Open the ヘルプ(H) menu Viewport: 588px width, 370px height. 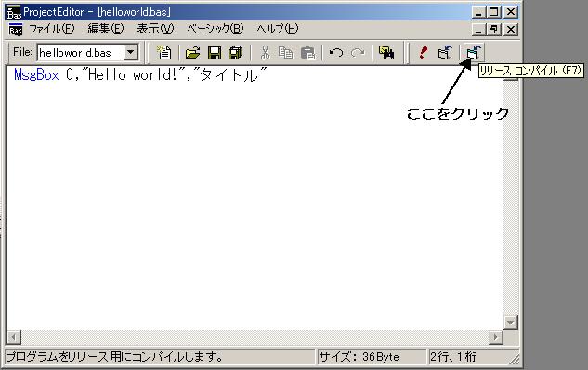278,29
